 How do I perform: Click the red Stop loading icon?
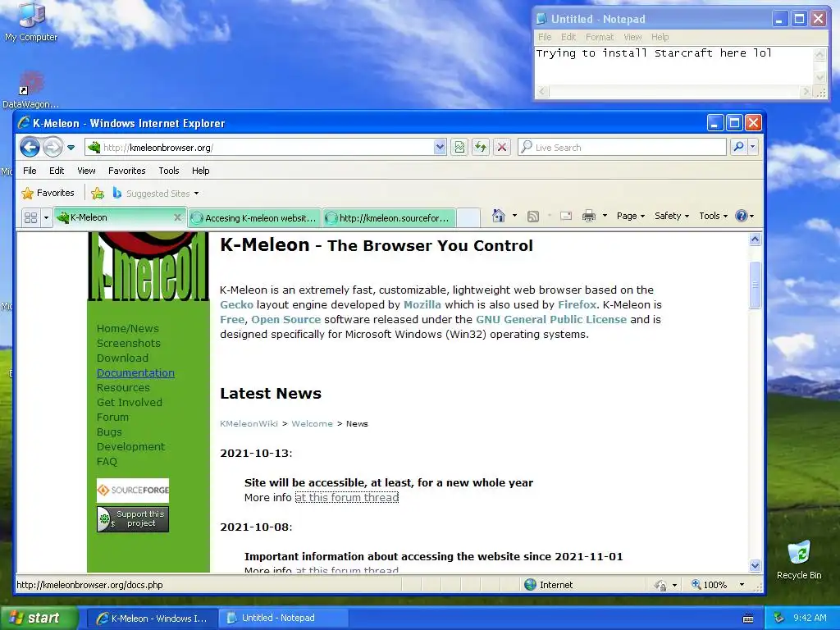[x=501, y=148]
